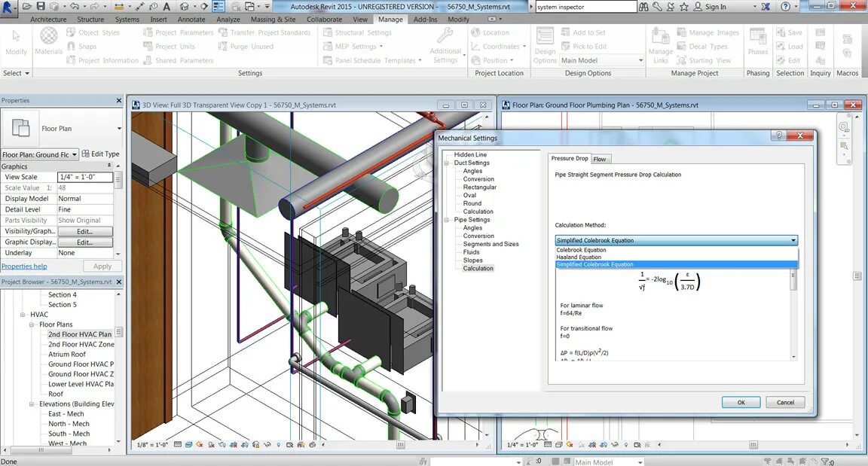Click the Save icon in the Quick Access toolbar

(41, 6)
